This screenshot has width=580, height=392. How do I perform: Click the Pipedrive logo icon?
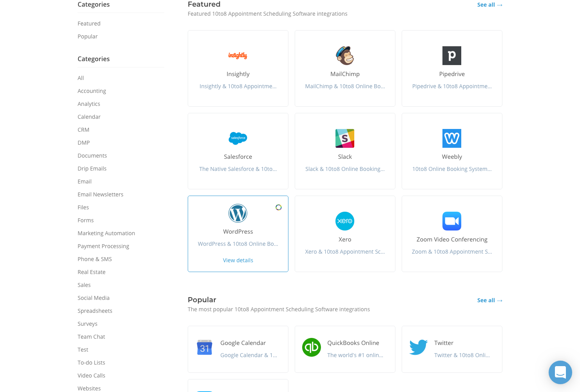coord(452,56)
